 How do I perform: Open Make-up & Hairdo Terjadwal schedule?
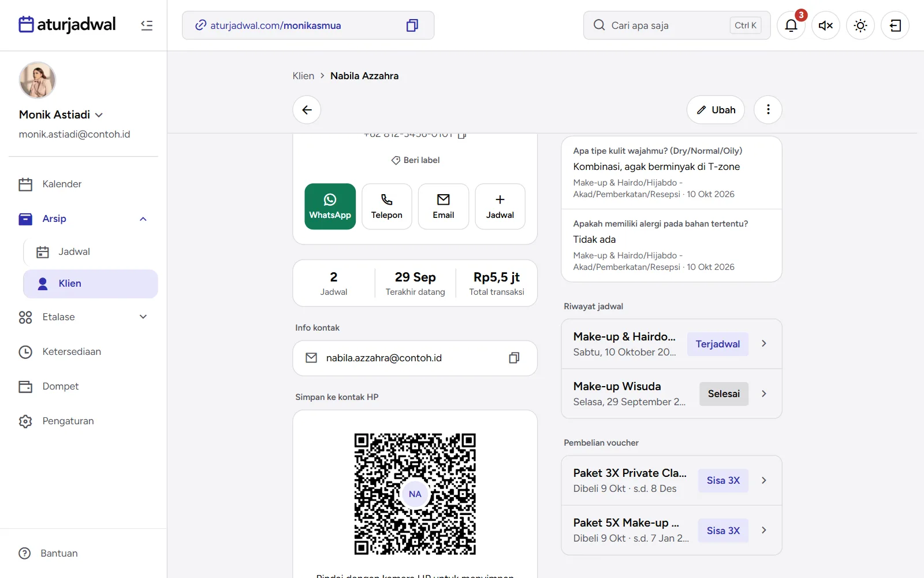(x=672, y=344)
